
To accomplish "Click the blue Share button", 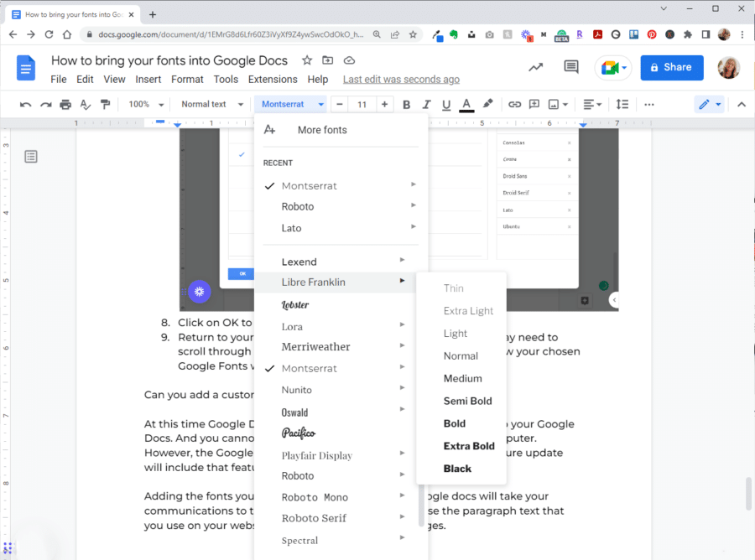I will point(671,67).
